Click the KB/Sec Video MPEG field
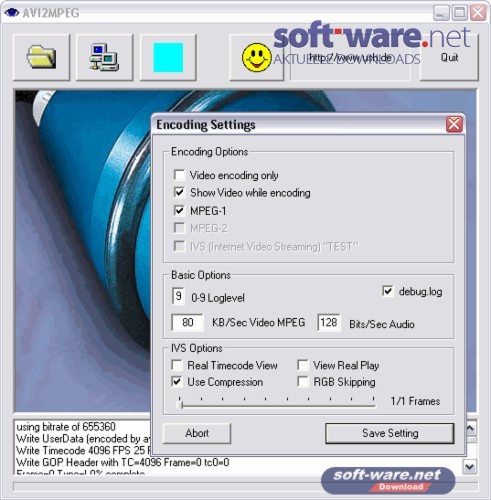The image size is (491, 500). [187, 322]
